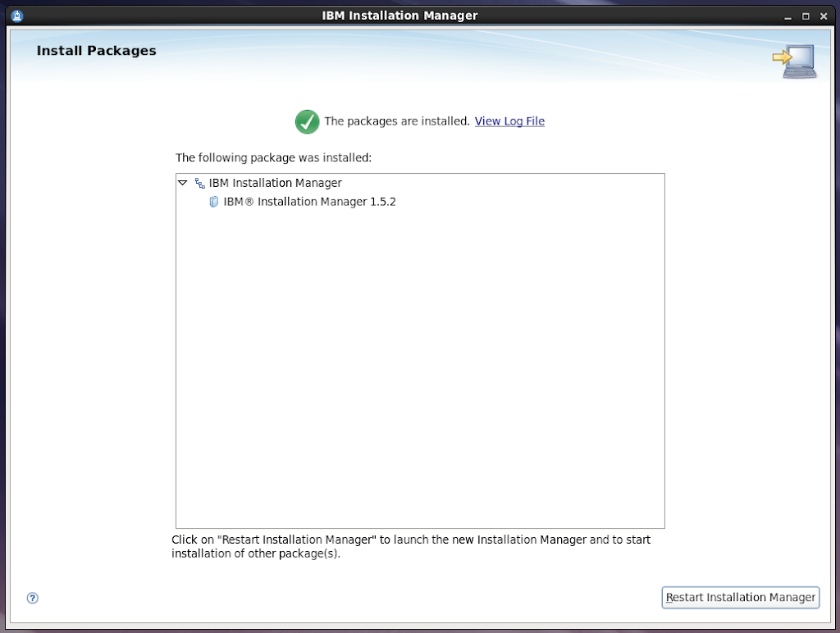Click the package group icon beside IBM Installation Manager
This screenshot has height=633, width=840.
click(x=200, y=184)
